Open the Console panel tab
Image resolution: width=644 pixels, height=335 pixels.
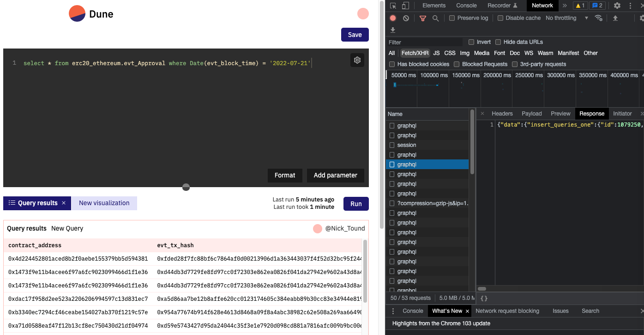point(466,6)
